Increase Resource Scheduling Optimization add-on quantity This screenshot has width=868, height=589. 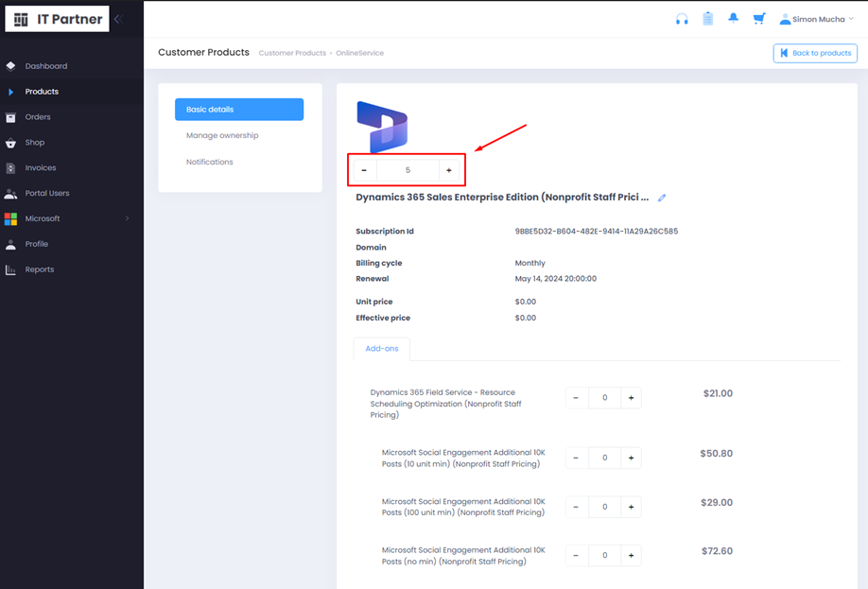coord(631,398)
